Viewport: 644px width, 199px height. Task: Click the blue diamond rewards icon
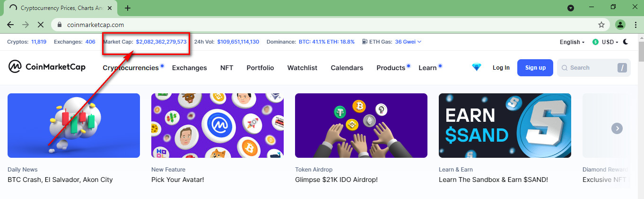pyautogui.click(x=476, y=67)
